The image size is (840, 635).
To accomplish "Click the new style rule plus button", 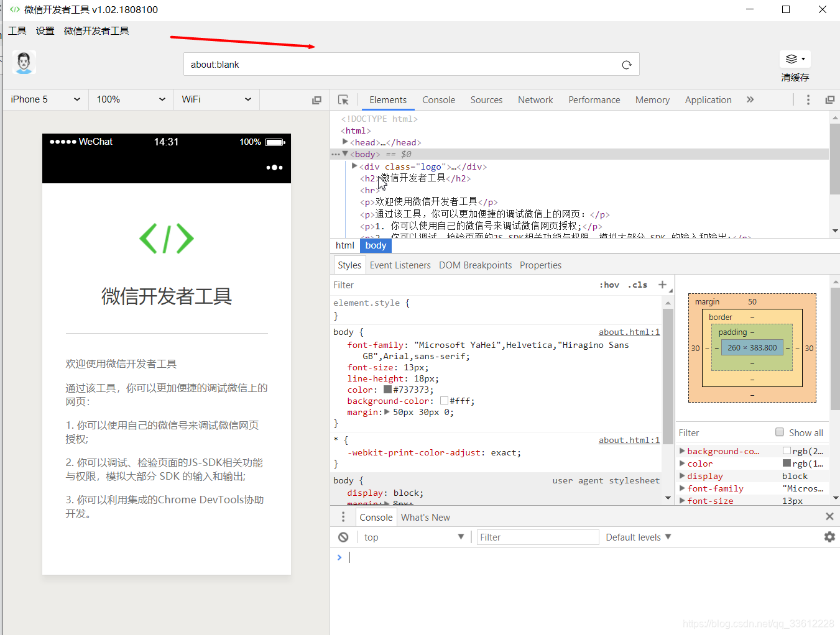I will [663, 285].
